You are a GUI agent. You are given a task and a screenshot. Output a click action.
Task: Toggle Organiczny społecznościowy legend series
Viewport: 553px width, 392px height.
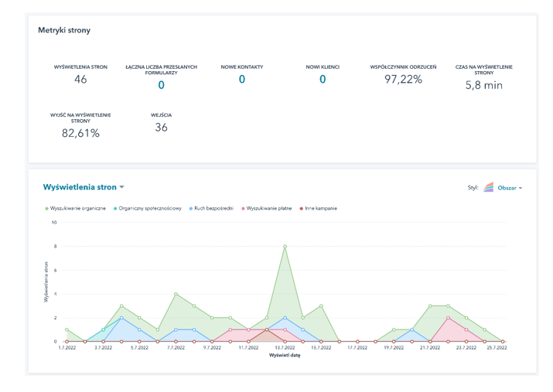(x=148, y=208)
